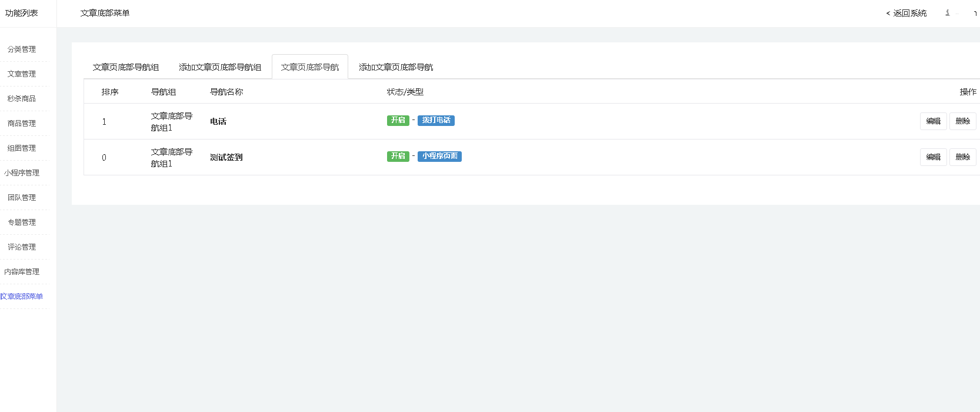The height and width of the screenshot is (412, 980).
Task: Select 内容库管理 in the sidebar
Action: (x=22, y=272)
